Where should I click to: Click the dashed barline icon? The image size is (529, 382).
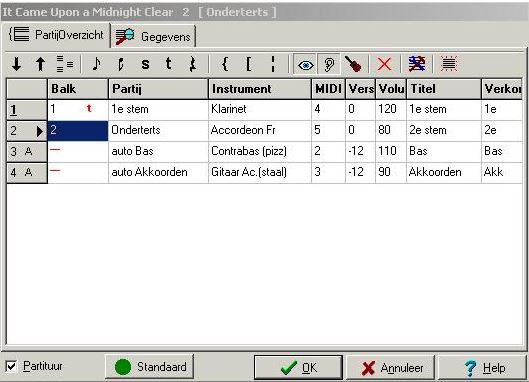coord(273,63)
